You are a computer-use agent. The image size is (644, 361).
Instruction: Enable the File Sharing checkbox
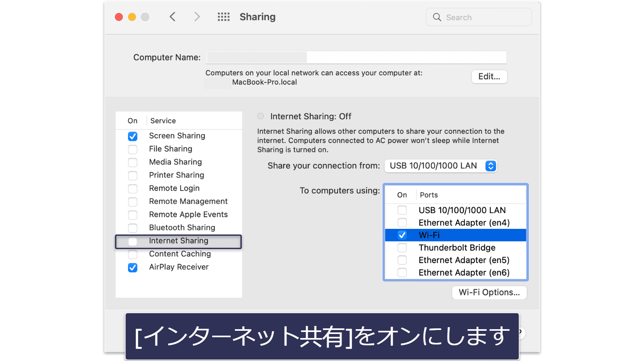click(x=133, y=149)
